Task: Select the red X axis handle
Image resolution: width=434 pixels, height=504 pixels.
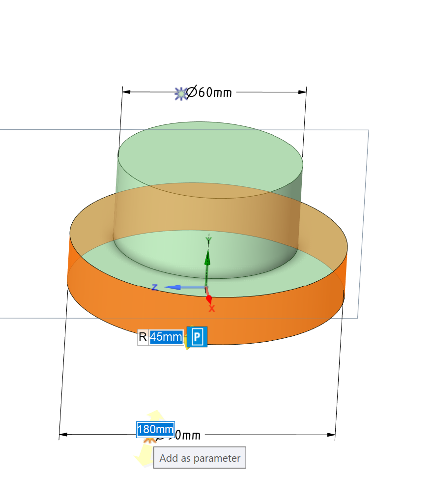Action: pyautogui.click(x=209, y=298)
